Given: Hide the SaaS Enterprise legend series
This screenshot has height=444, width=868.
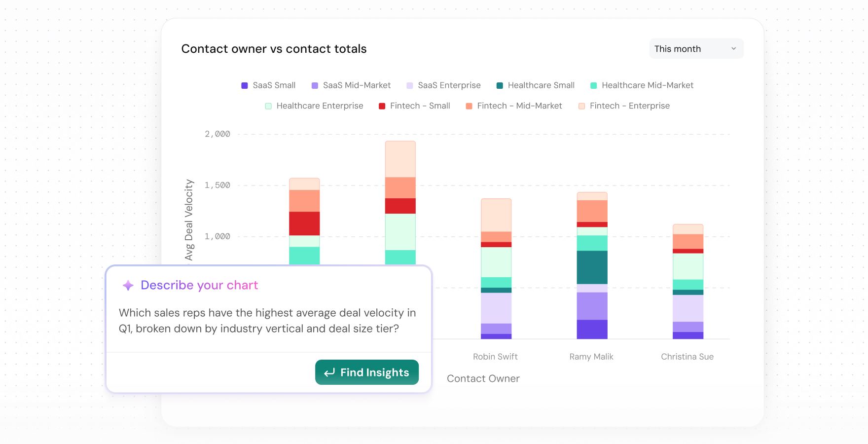Looking at the screenshot, I should pos(443,85).
